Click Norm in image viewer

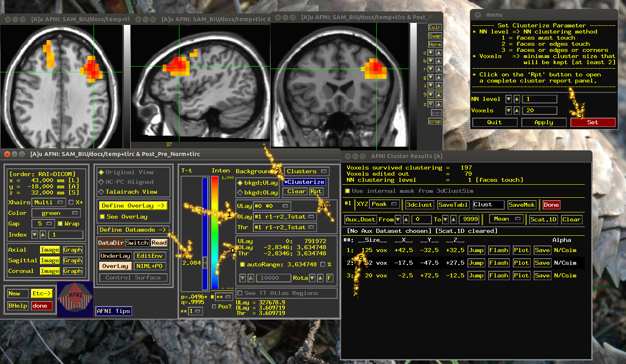point(435,45)
